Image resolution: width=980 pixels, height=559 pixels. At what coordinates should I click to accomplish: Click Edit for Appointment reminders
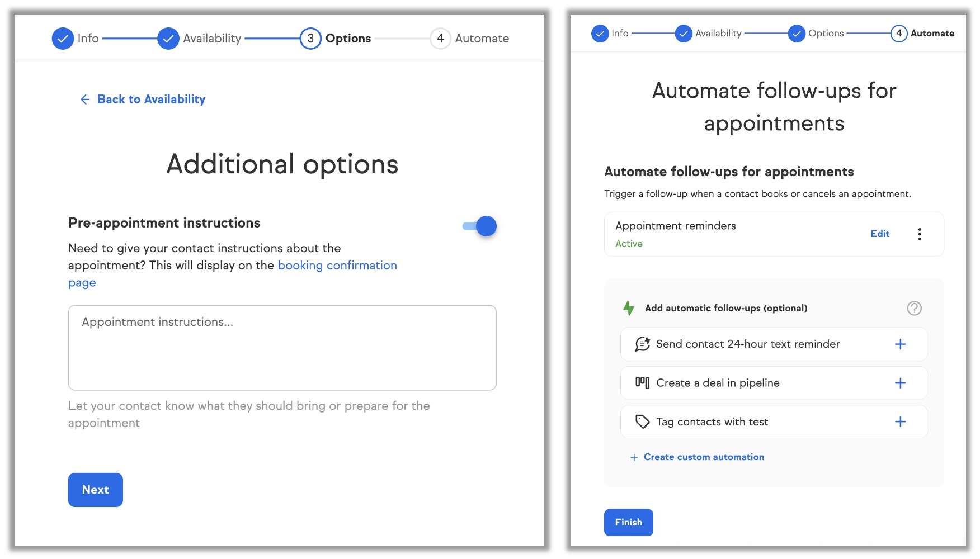(x=879, y=234)
